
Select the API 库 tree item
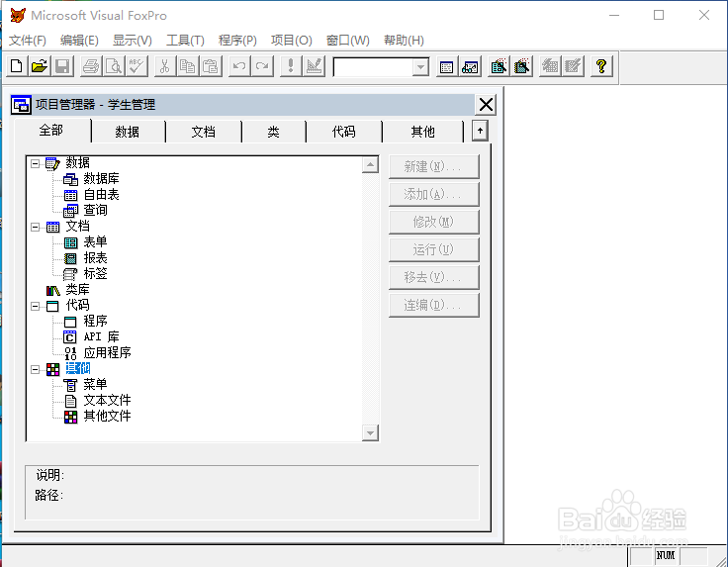point(101,336)
